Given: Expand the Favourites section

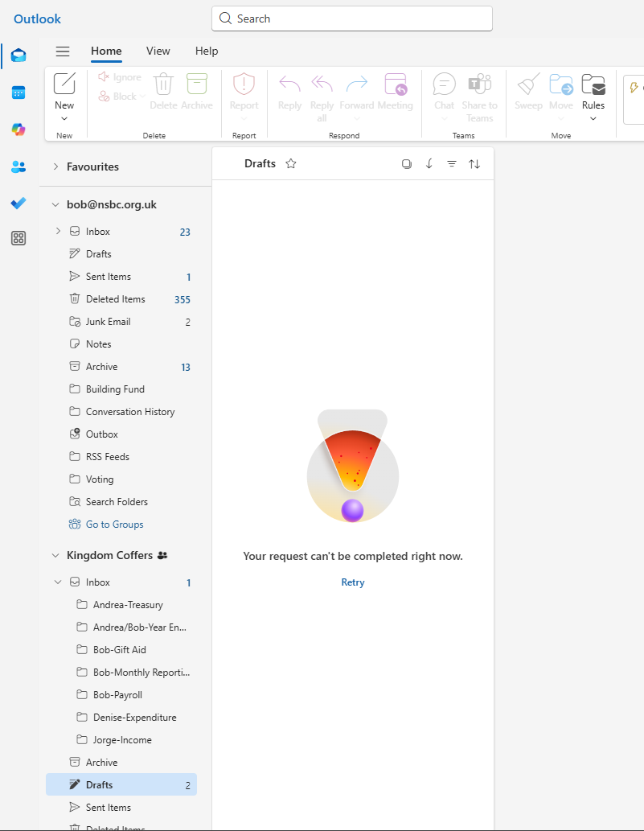Looking at the screenshot, I should tap(55, 167).
